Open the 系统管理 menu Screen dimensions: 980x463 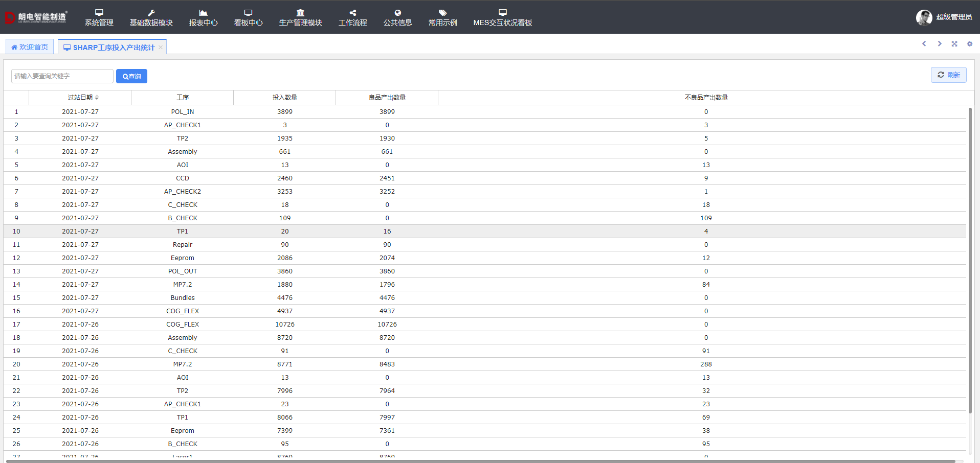99,17
